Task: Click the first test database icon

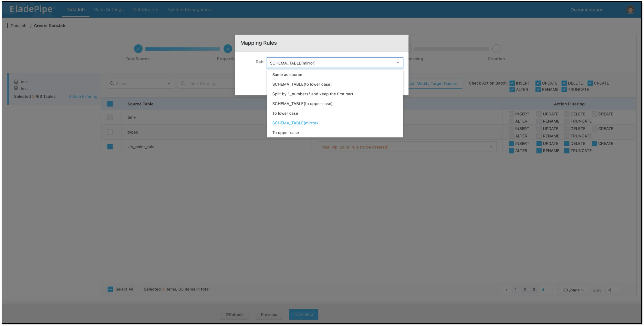Action: point(16,82)
